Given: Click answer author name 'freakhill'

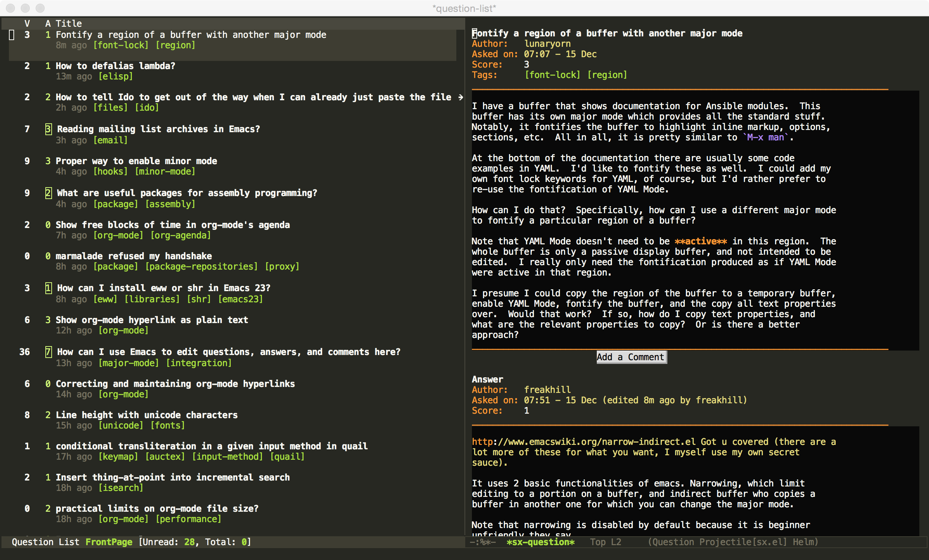Looking at the screenshot, I should point(547,390).
